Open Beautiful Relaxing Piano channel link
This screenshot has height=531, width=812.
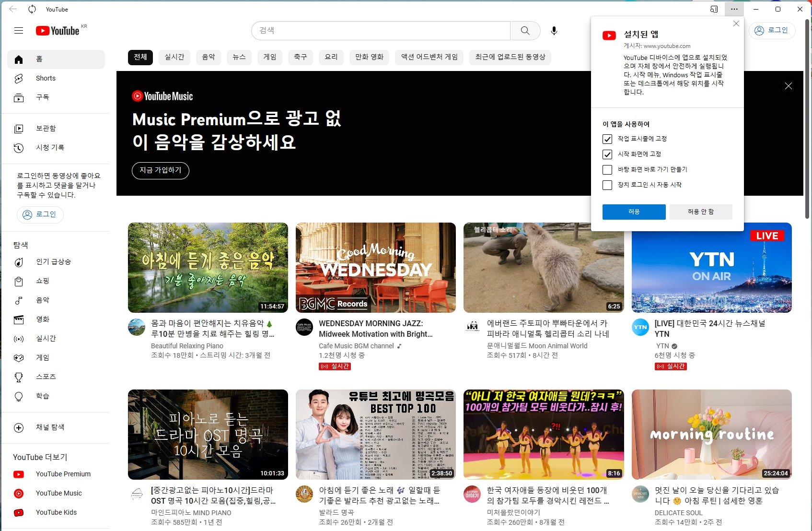tap(187, 346)
